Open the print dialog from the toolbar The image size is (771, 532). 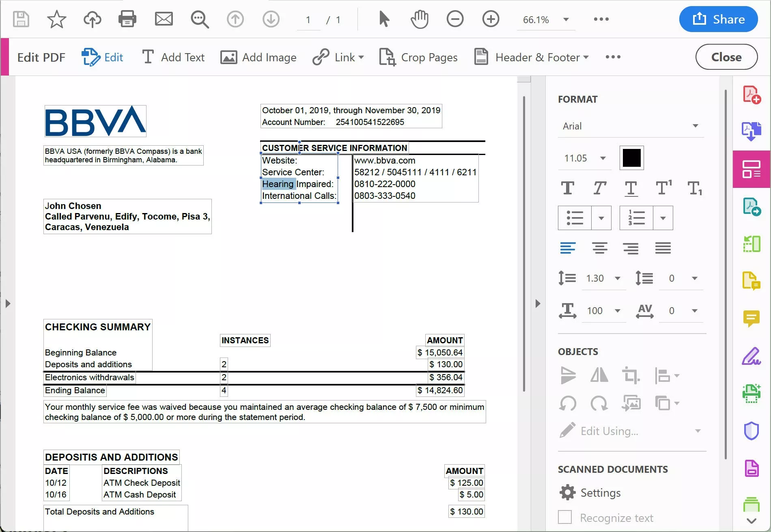point(127,19)
